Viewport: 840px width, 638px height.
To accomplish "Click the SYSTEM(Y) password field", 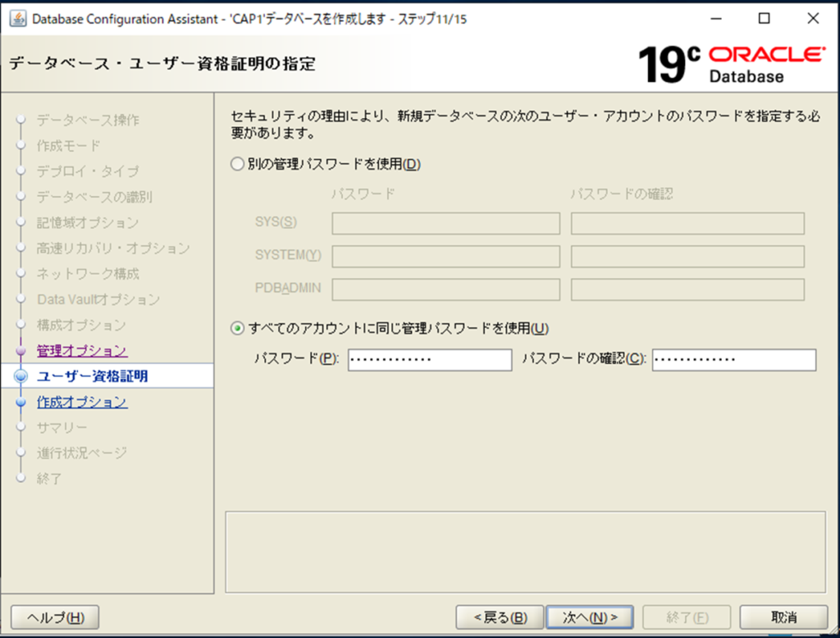I will 445,257.
